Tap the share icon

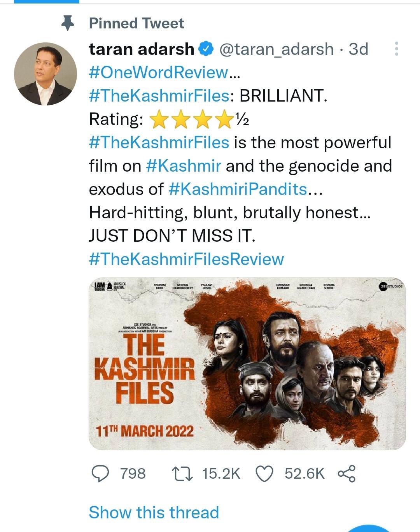click(346, 474)
